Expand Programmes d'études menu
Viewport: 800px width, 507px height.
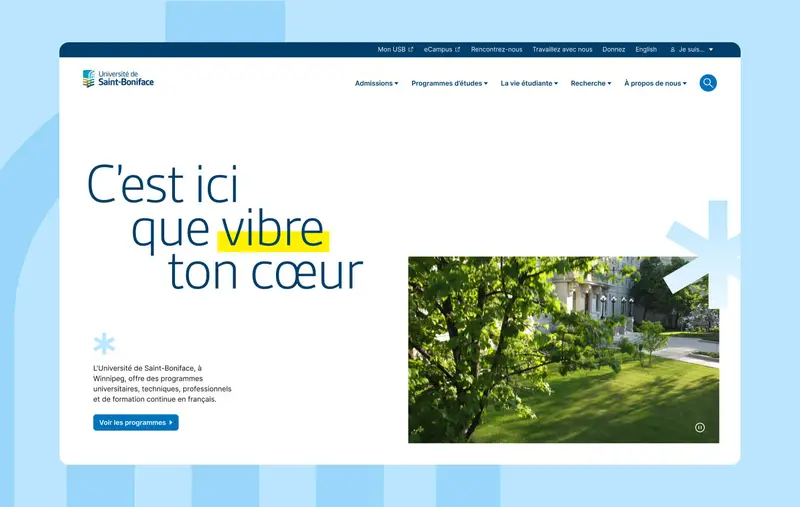(449, 83)
